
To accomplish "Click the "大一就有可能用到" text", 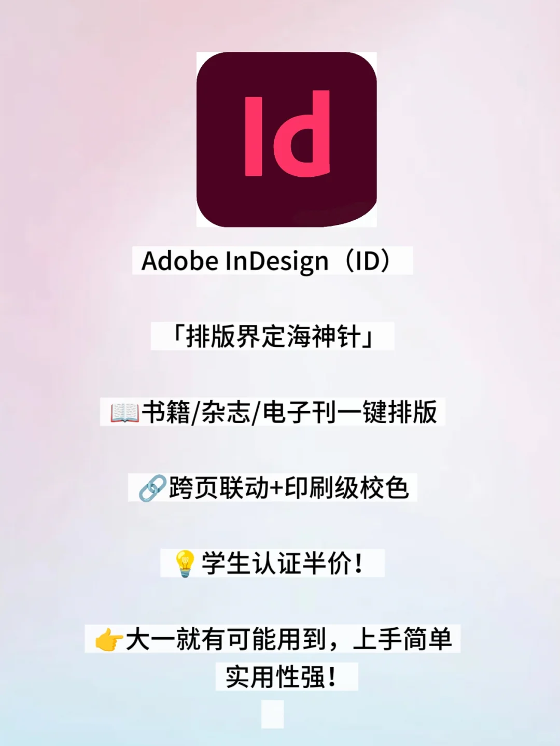I will pos(226,639).
